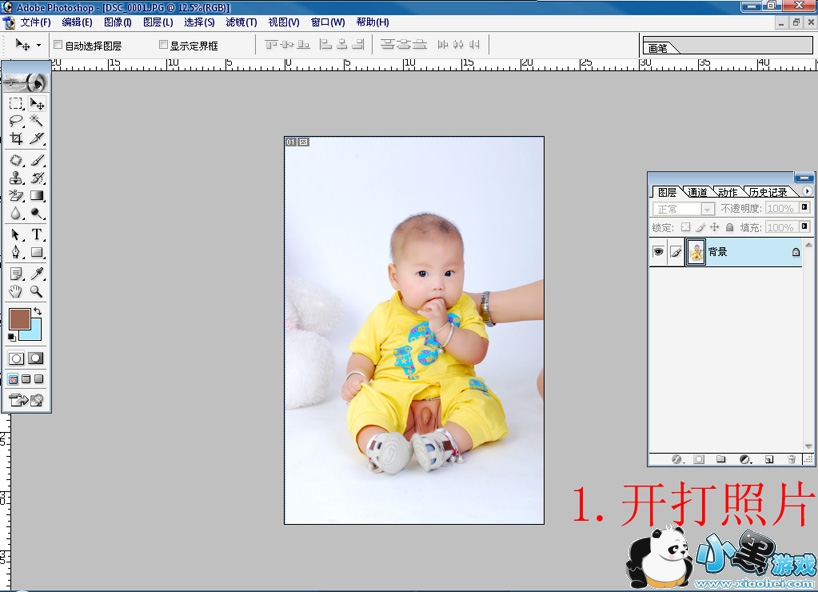Toggle lock all padlock in 锁定 row

(729, 227)
